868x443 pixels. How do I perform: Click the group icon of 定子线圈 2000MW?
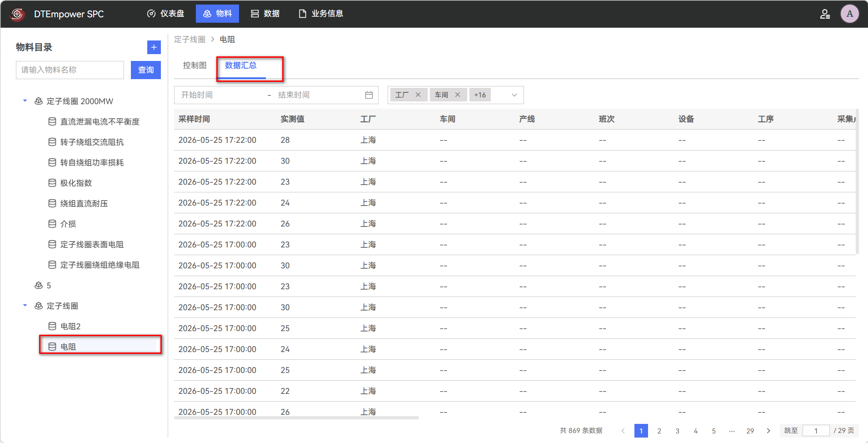pyautogui.click(x=39, y=101)
